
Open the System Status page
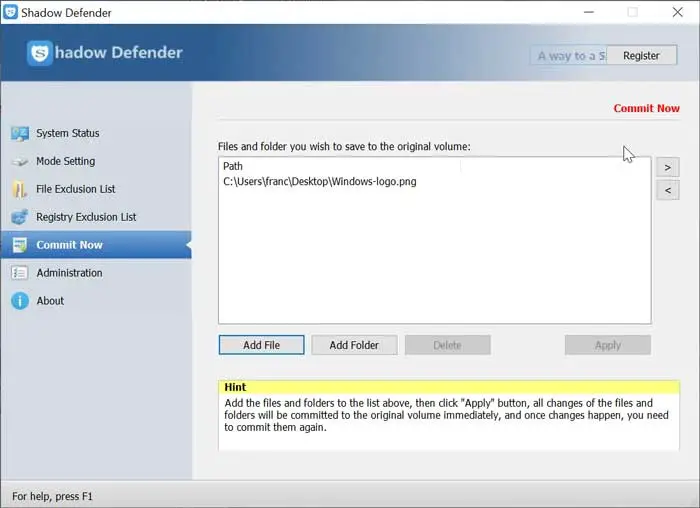pyautogui.click(x=68, y=133)
